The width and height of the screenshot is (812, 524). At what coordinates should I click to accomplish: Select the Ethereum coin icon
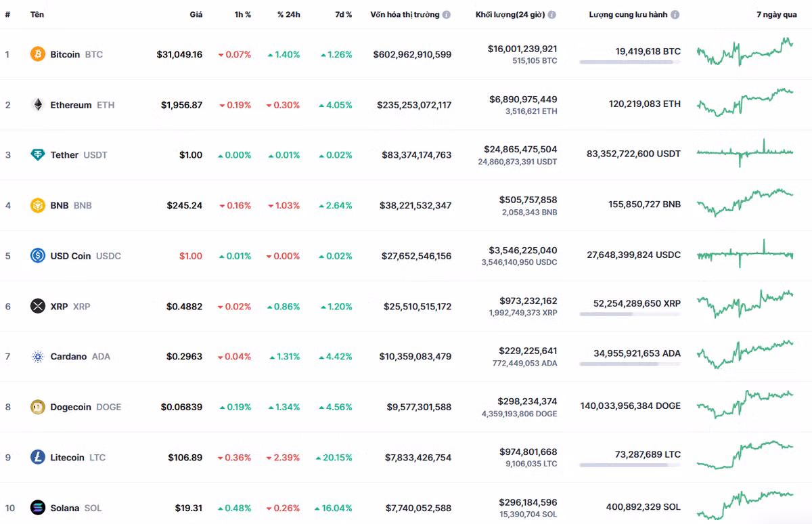(37, 104)
